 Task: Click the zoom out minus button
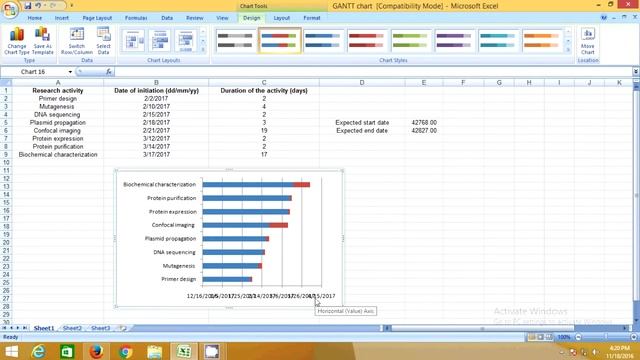[x=578, y=337]
